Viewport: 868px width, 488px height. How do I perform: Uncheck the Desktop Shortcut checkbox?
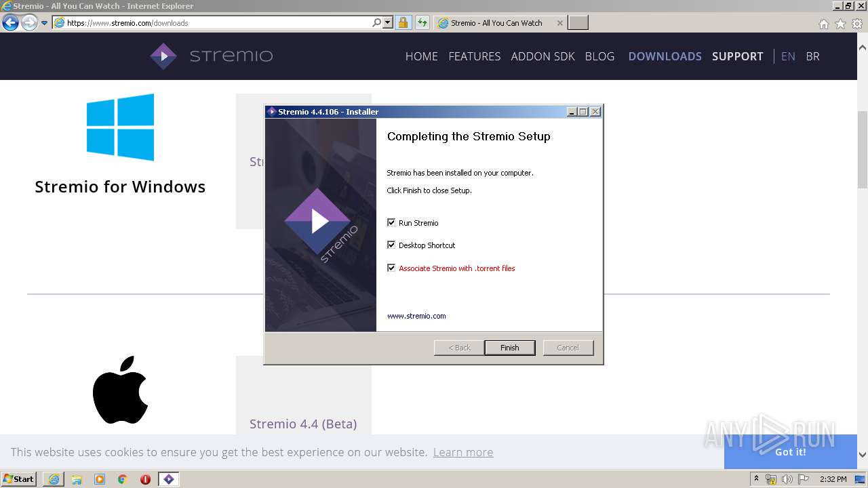pyautogui.click(x=391, y=245)
